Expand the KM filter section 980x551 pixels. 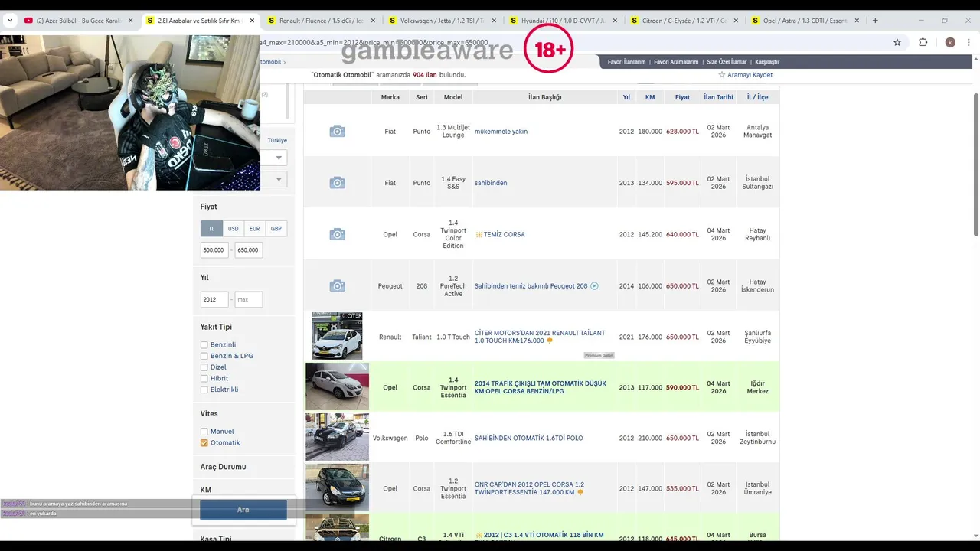point(206,490)
